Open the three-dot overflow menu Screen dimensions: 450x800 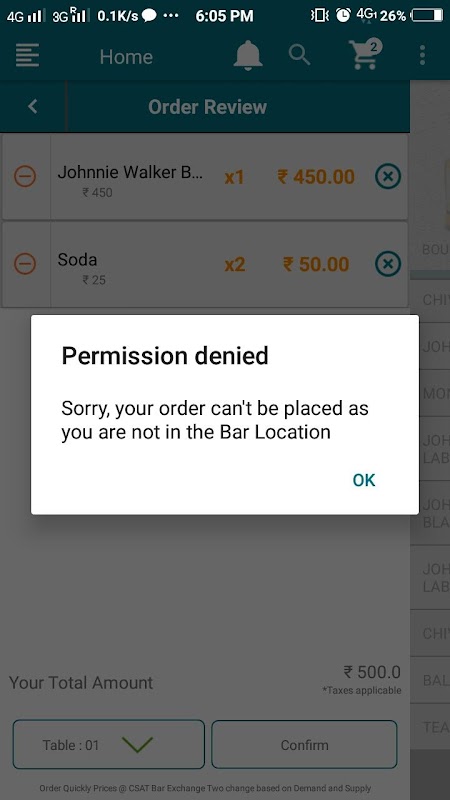(x=422, y=55)
